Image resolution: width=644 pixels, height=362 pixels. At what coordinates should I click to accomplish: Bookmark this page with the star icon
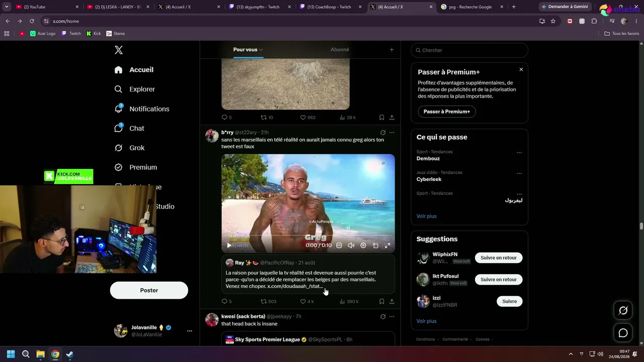[553, 21]
